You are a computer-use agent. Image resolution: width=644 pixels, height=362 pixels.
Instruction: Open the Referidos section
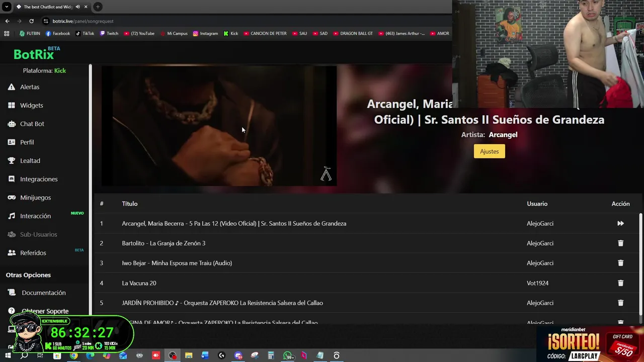point(33,253)
